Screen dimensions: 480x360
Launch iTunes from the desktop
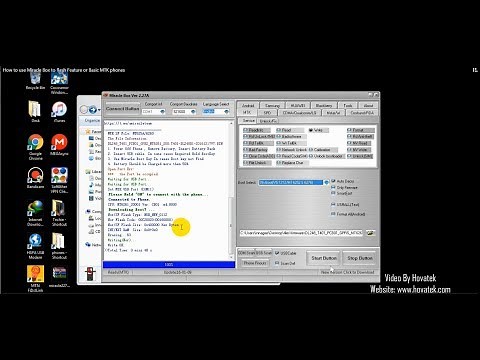59,111
